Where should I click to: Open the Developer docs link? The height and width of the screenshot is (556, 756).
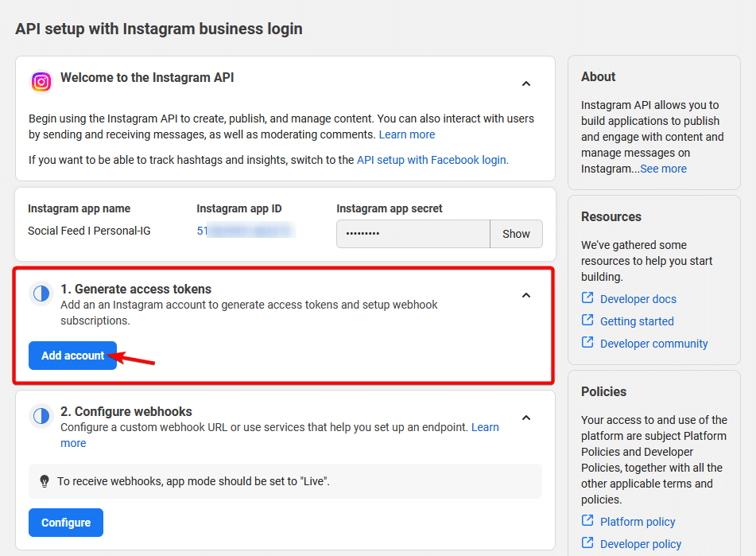638,299
